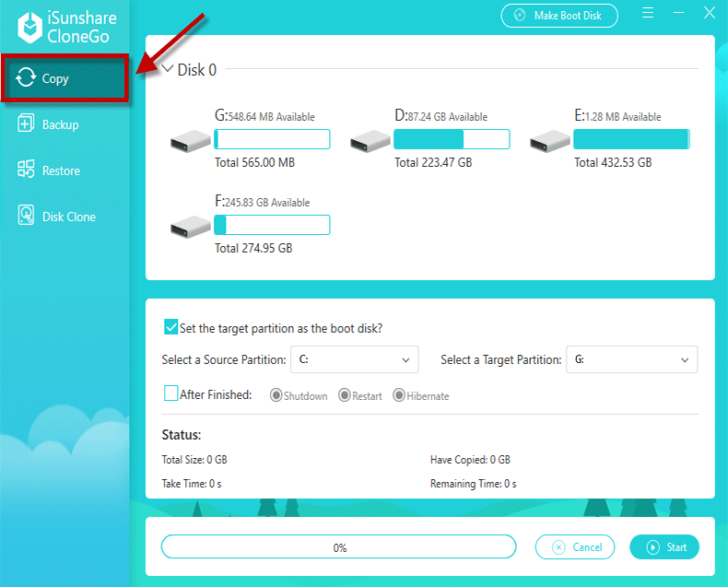The width and height of the screenshot is (728, 587).
Task: Click the Copy circular arrows icon
Action: pos(26,77)
